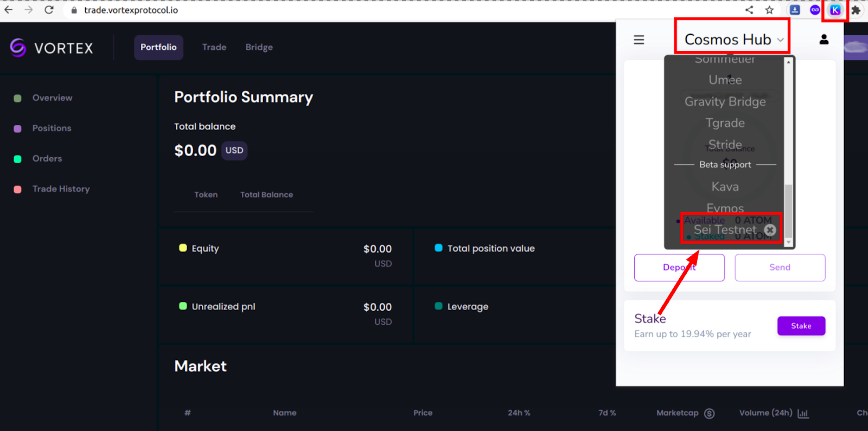Bookmark this page with the star icon
Screen dimensions: 868x431
pos(769,10)
